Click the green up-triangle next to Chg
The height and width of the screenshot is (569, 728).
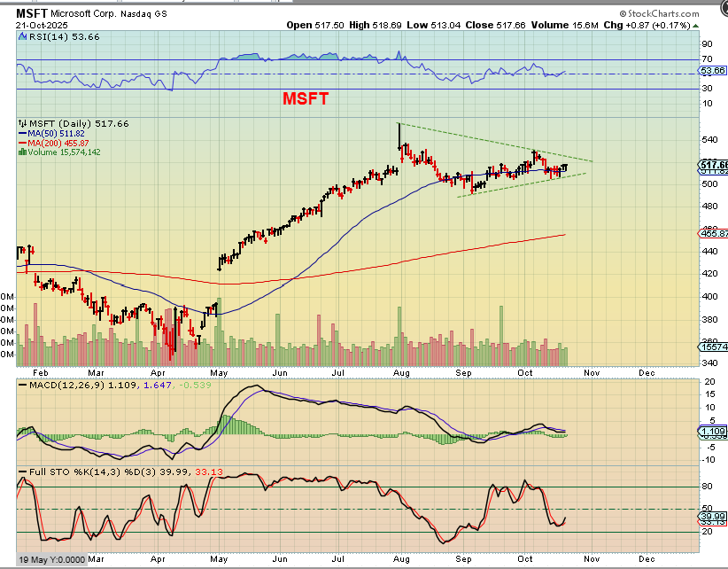(x=695, y=26)
